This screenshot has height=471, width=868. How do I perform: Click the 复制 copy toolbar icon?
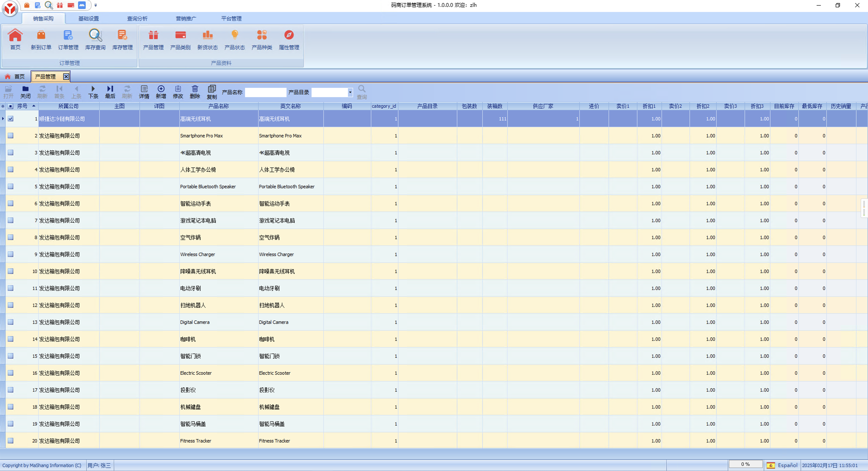[212, 92]
